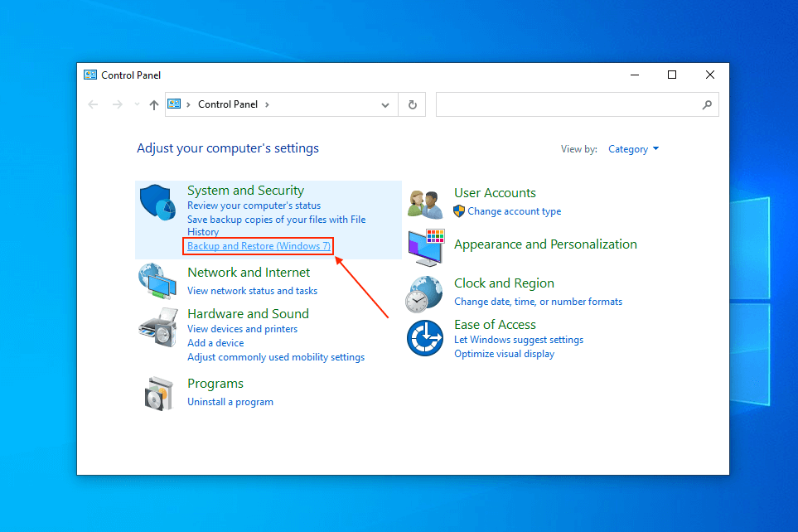Open the address bar history dropdown
This screenshot has width=798, height=532.
pos(385,105)
